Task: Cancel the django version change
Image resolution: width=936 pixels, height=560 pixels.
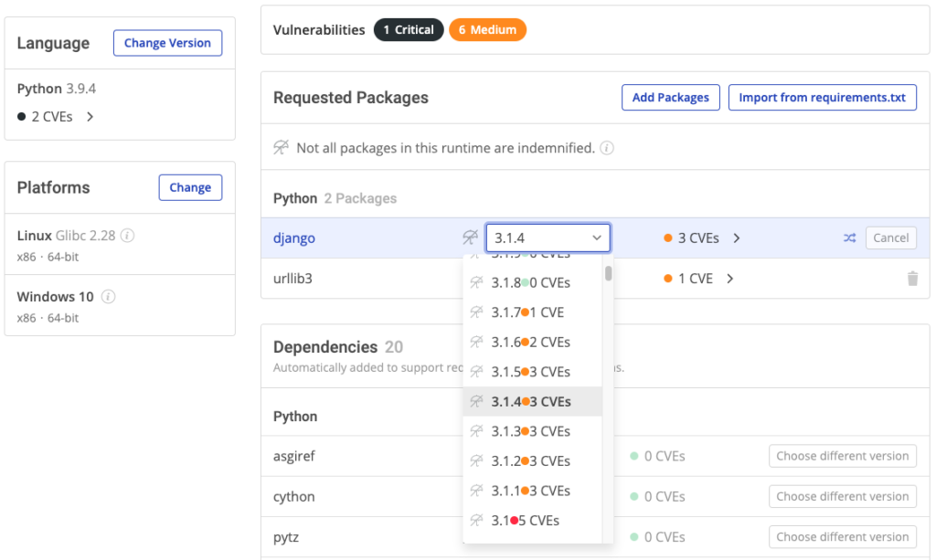Action: click(x=890, y=237)
